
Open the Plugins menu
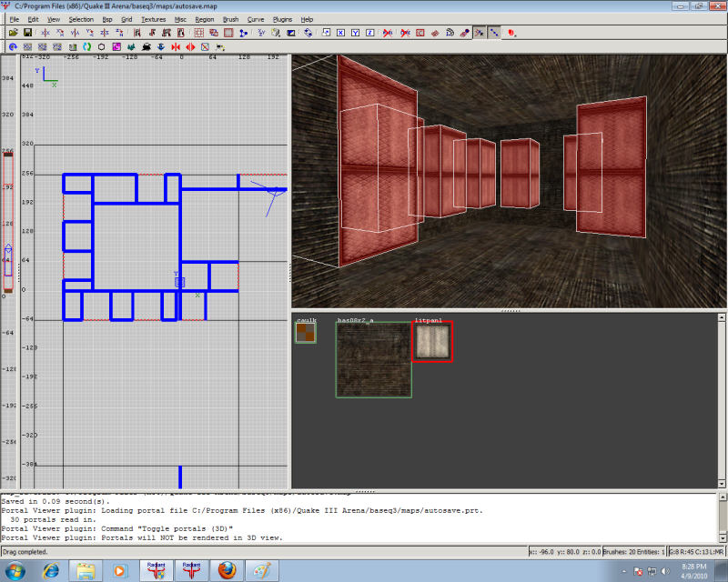[282, 19]
